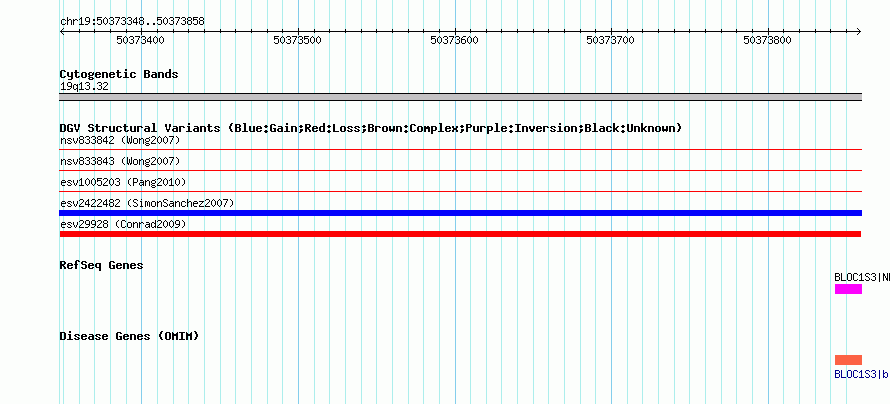
Task: Select esv29928 (Conrad2009) variant label
Action: pos(123,224)
